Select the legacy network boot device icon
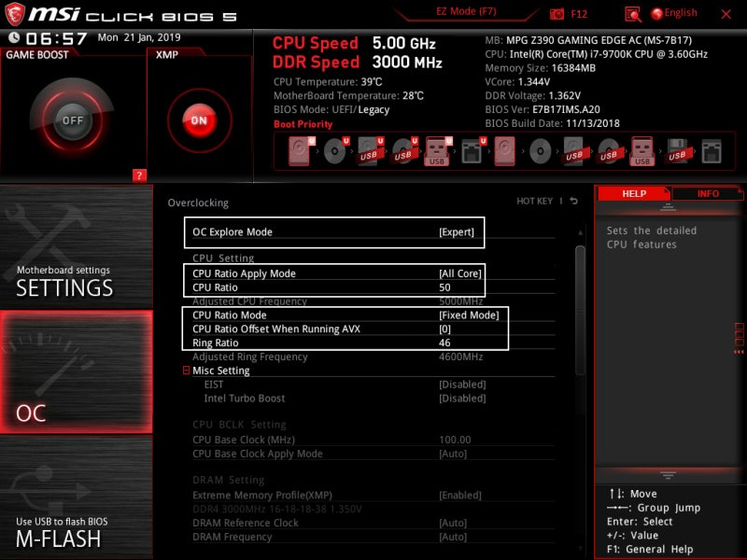The width and height of the screenshot is (747, 560). click(712, 151)
